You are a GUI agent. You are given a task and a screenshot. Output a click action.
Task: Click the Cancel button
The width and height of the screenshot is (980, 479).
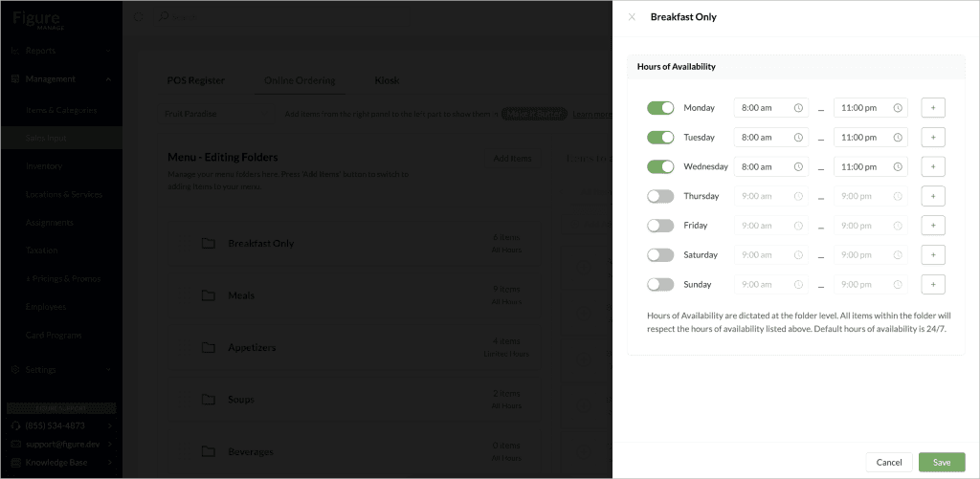point(889,462)
